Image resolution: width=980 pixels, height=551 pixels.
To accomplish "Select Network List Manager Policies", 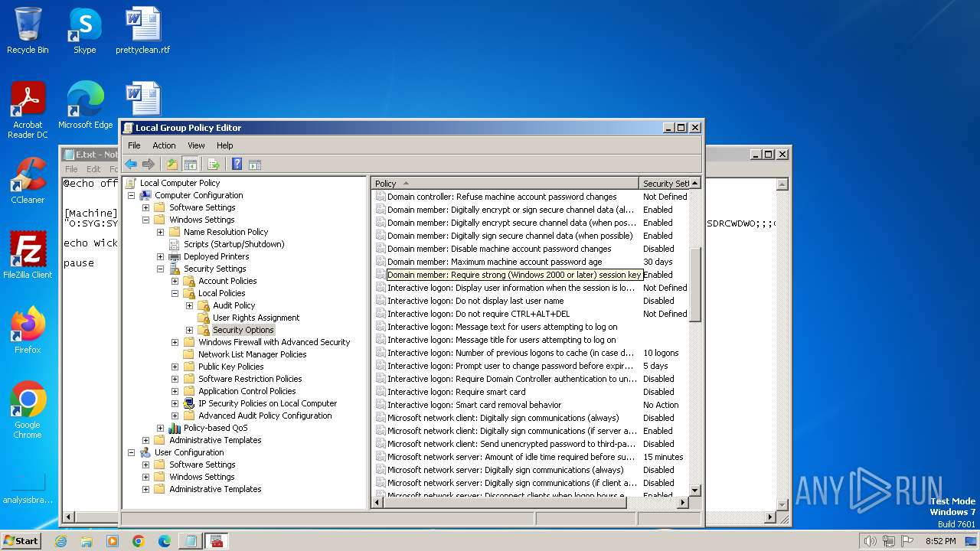I will point(252,354).
